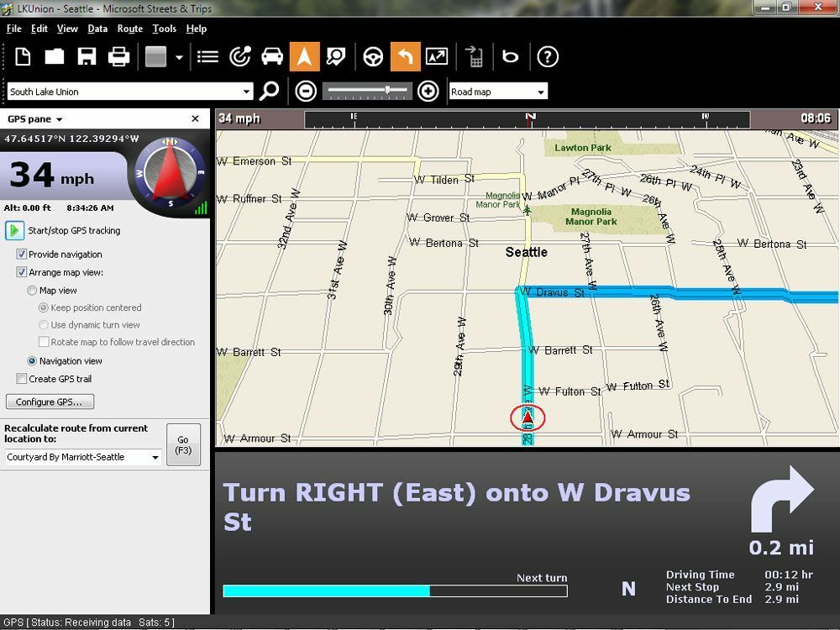Screen dimensions: 840x630
Task: Click the Save floppy disk icon
Action: click(x=87, y=57)
